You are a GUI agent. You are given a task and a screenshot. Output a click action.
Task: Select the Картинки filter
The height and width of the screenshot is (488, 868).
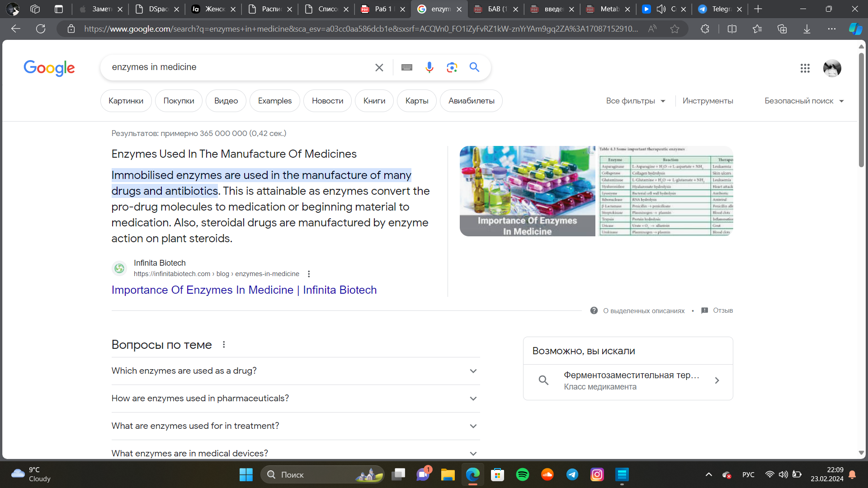coord(126,101)
